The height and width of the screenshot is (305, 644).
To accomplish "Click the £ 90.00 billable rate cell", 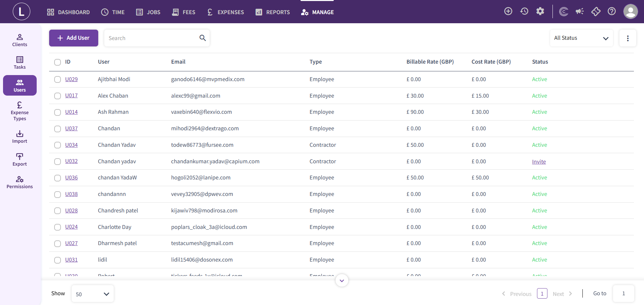I will [x=415, y=112].
